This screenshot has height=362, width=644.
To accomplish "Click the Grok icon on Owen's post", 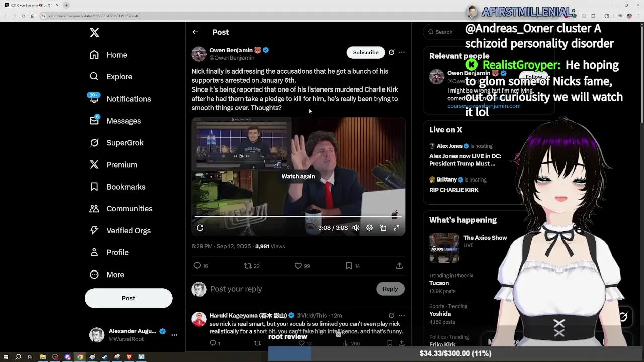I will point(391,52).
